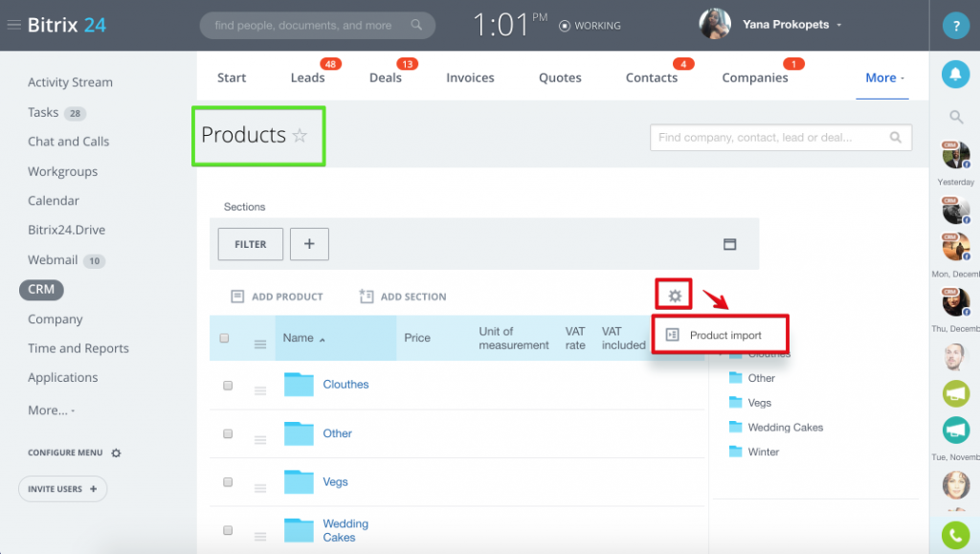Open Webmail in left menu
Screen dimensions: 980x554
click(x=53, y=260)
